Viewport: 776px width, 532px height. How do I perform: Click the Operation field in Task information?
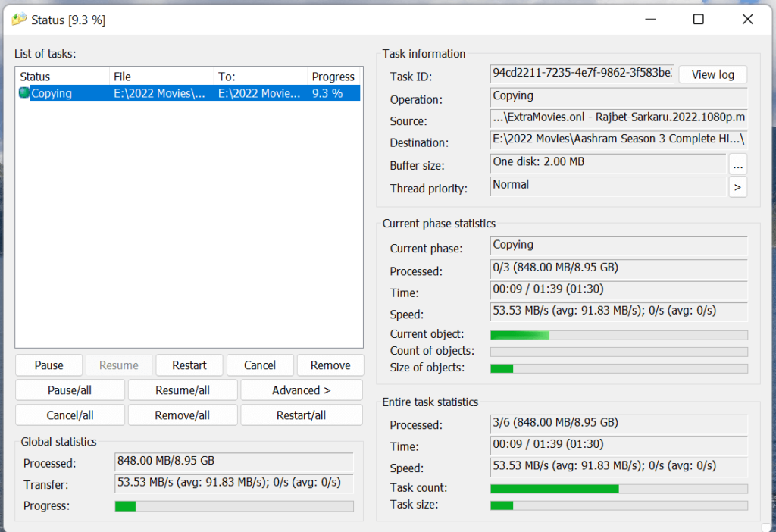tap(618, 96)
